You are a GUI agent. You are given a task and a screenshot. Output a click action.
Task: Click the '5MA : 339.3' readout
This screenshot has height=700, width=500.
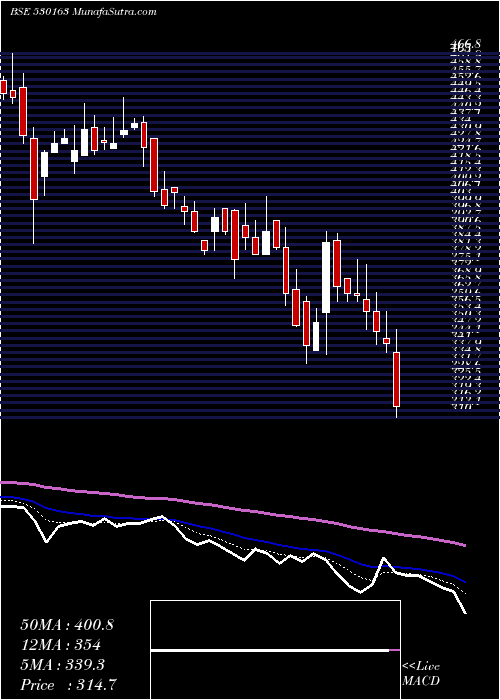[62, 665]
